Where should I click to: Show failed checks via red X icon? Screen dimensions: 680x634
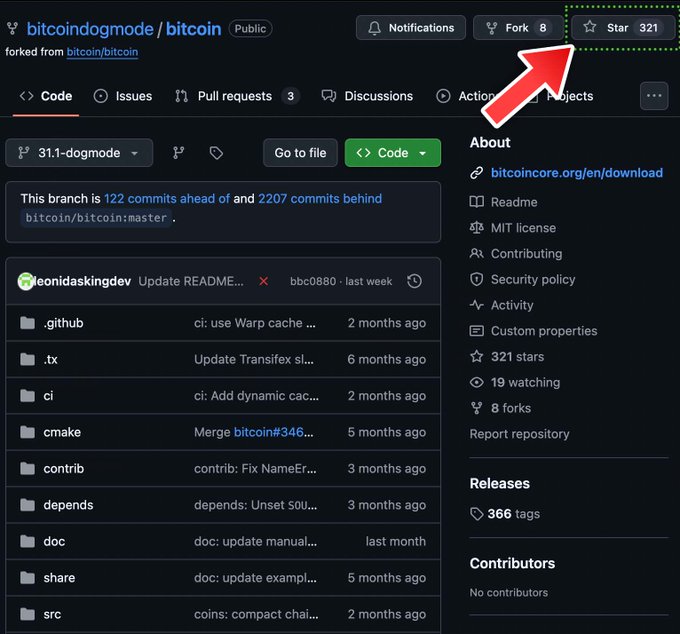click(263, 281)
